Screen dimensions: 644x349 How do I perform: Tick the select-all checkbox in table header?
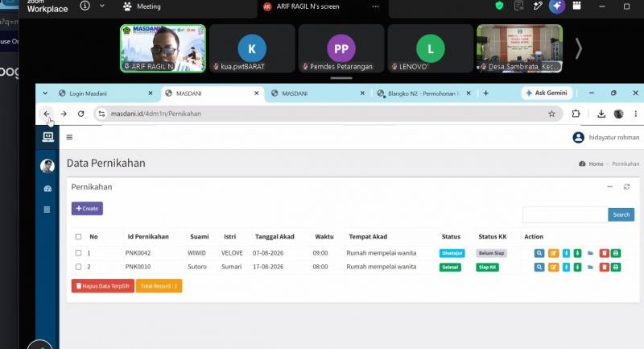pos(78,237)
